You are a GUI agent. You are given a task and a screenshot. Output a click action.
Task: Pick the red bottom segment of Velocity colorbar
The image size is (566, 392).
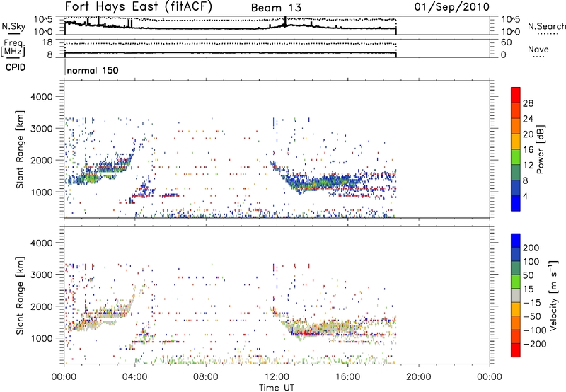point(516,350)
